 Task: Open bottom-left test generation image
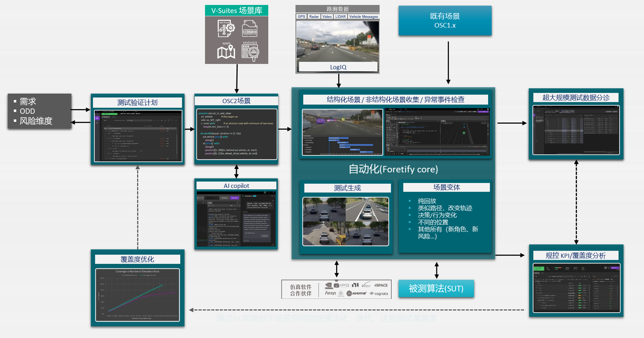(x=324, y=234)
